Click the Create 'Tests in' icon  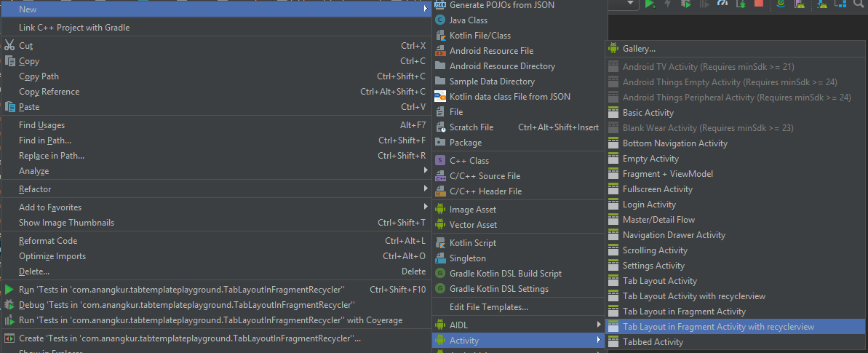pyautogui.click(x=9, y=338)
